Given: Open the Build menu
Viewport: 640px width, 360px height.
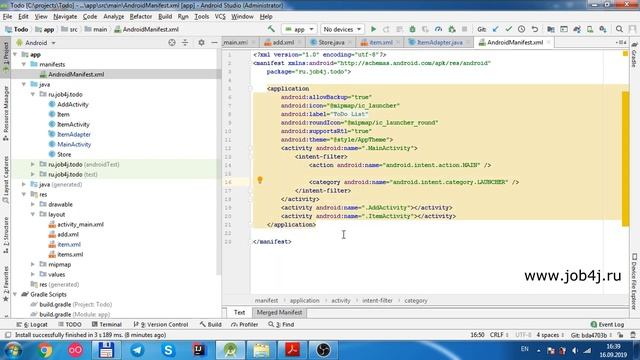Looking at the screenshot, I should tap(165, 17).
